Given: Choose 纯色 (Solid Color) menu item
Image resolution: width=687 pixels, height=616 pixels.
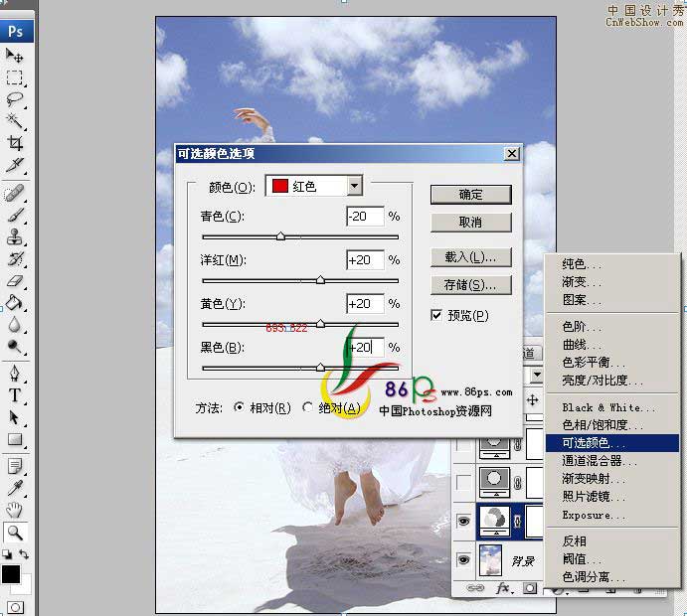Looking at the screenshot, I should [612, 264].
